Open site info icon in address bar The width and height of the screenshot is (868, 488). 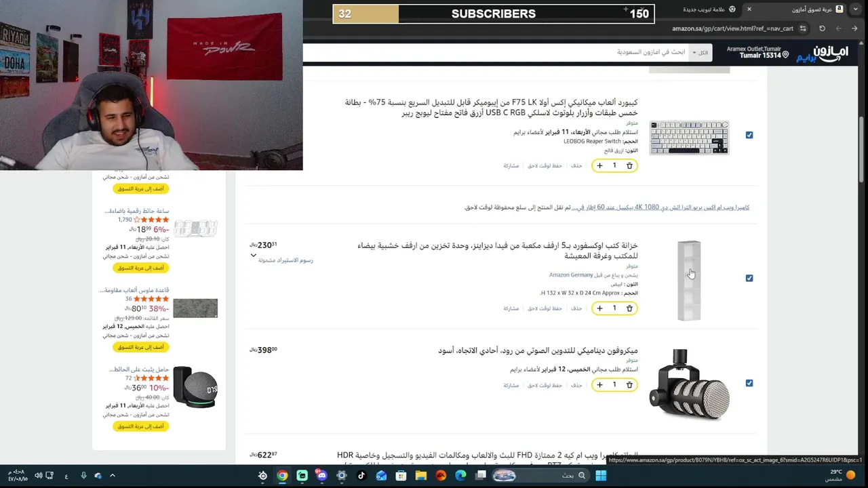803,28
